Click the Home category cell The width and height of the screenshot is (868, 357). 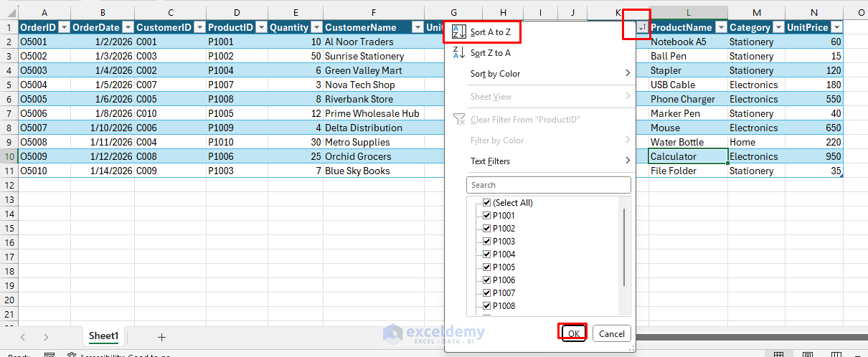(x=756, y=142)
